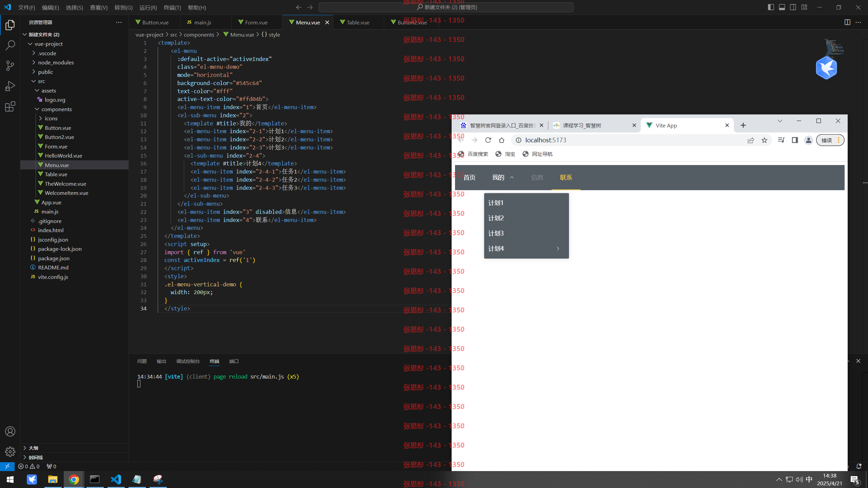Bookmark this page with the star
The width and height of the screenshot is (868, 488).
coord(764,140)
